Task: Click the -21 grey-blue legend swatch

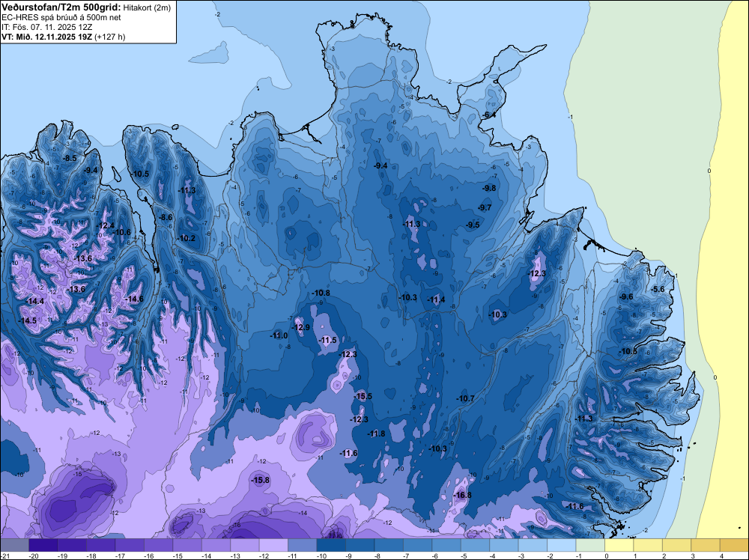Action: point(15,545)
